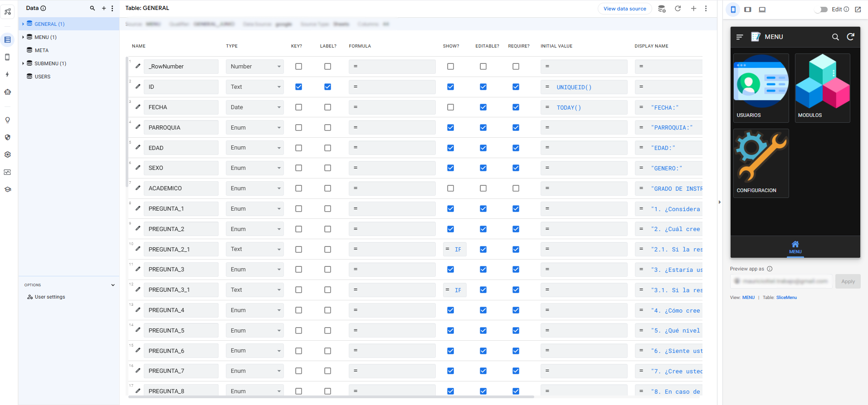This screenshot has width=868, height=405.
Task: Expand the SUBMENU (1) table tree
Action: (23, 63)
